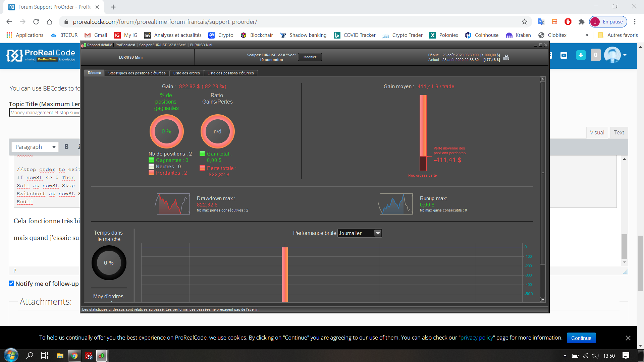Open the YouTube icon in the ProRealCode header
This screenshot has width=644, height=362.
pos(564,55)
